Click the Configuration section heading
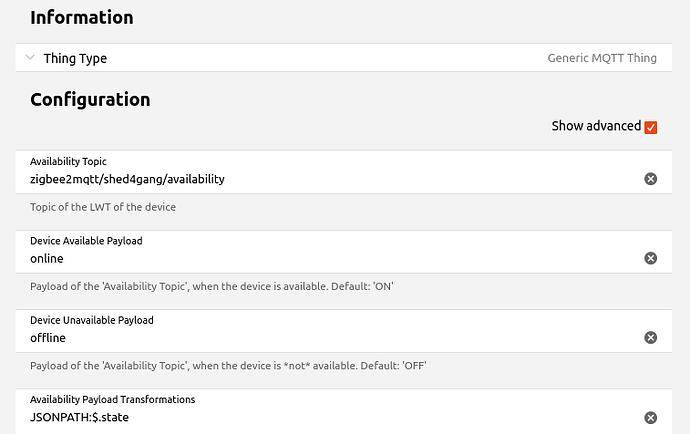This screenshot has width=690, height=434. (x=90, y=99)
